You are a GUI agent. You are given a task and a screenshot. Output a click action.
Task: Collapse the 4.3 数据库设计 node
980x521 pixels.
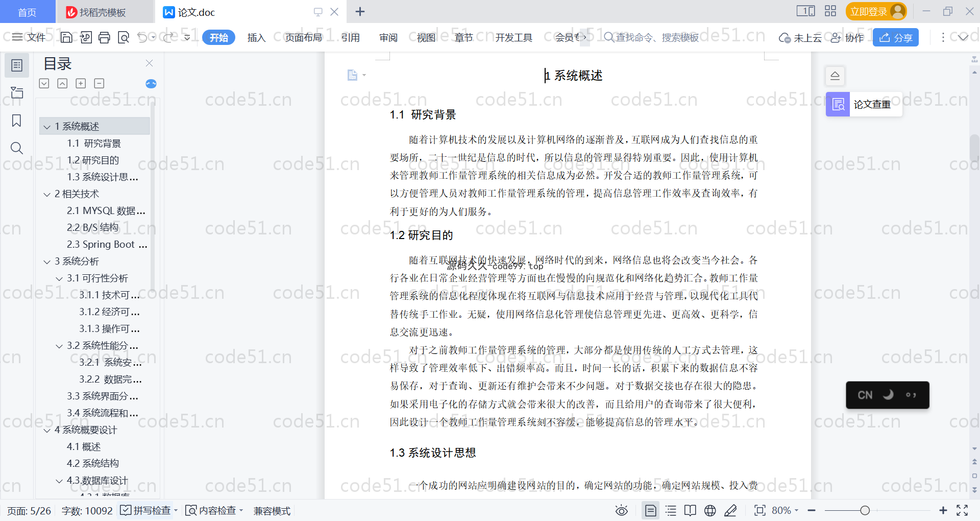click(59, 481)
